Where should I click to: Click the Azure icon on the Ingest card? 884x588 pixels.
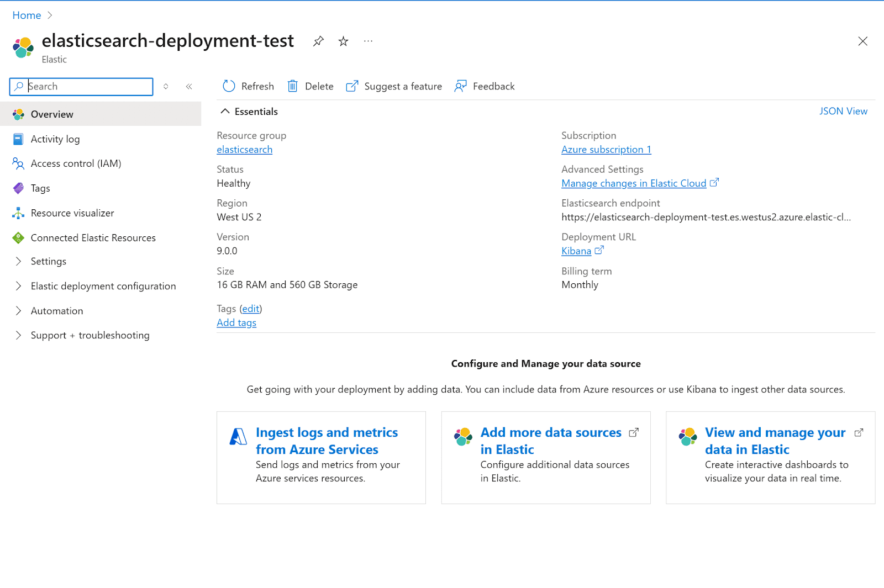pyautogui.click(x=238, y=436)
